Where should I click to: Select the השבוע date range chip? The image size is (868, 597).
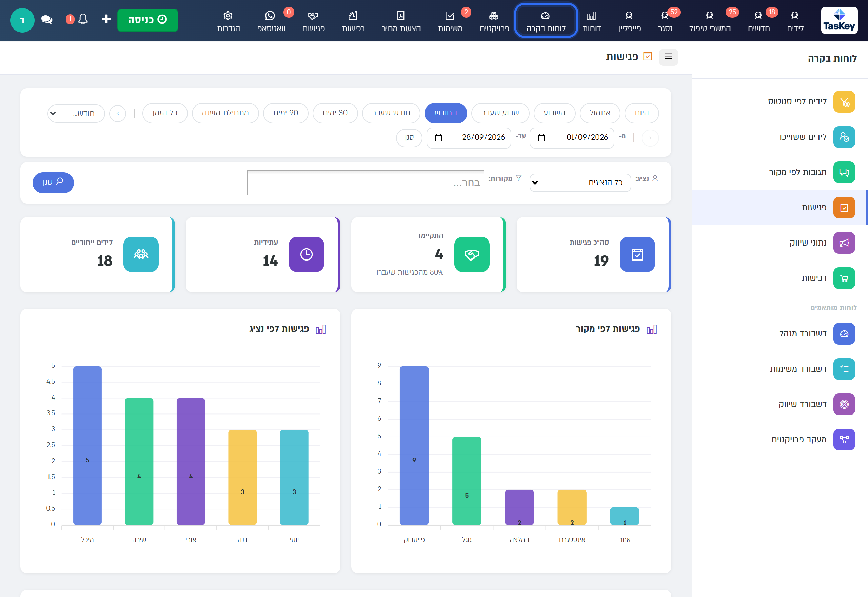(554, 113)
